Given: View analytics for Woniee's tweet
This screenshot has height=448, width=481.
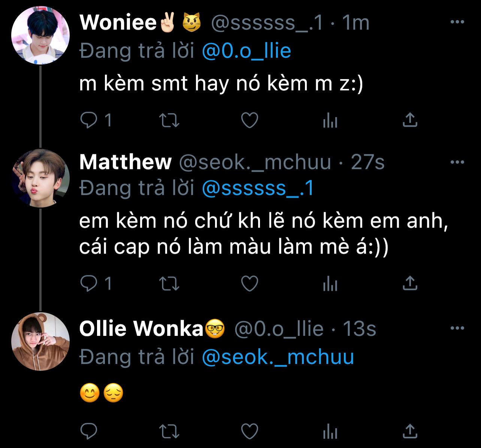Looking at the screenshot, I should (330, 121).
